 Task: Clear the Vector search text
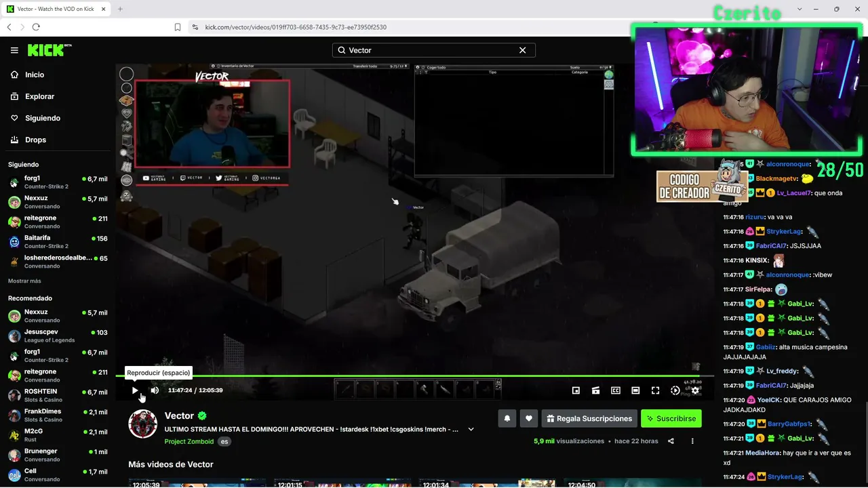[x=522, y=50]
